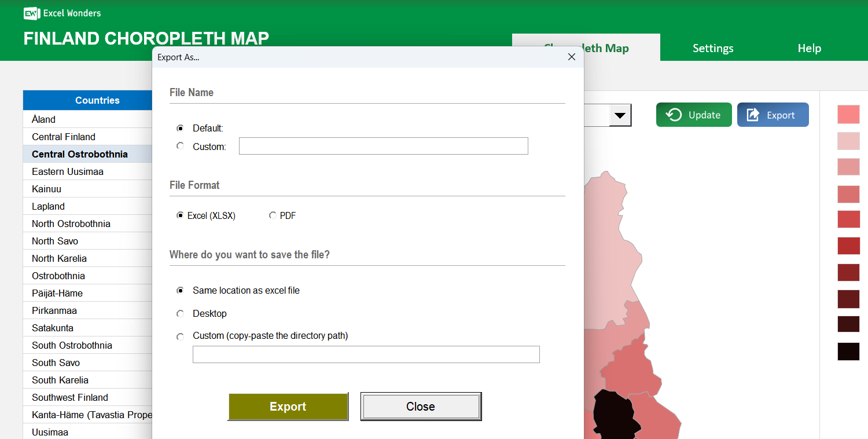Click the Custom file name input field
Image resolution: width=868 pixels, height=439 pixels.
coord(383,146)
